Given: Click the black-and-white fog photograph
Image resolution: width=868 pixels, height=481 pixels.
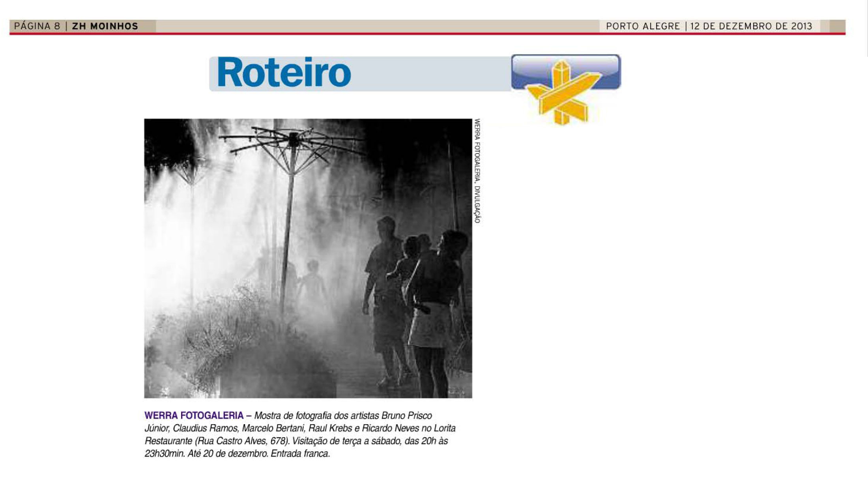Looking at the screenshot, I should coord(308,258).
